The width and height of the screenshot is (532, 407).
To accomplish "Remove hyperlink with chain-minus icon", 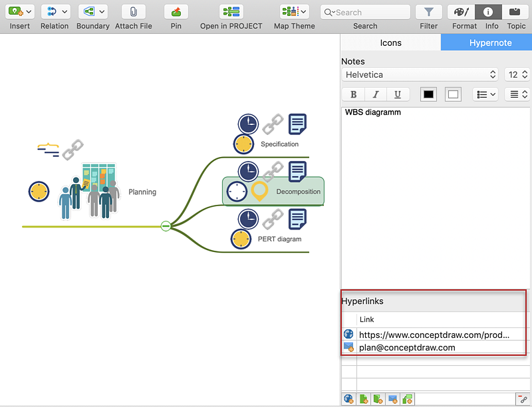I will [523, 399].
